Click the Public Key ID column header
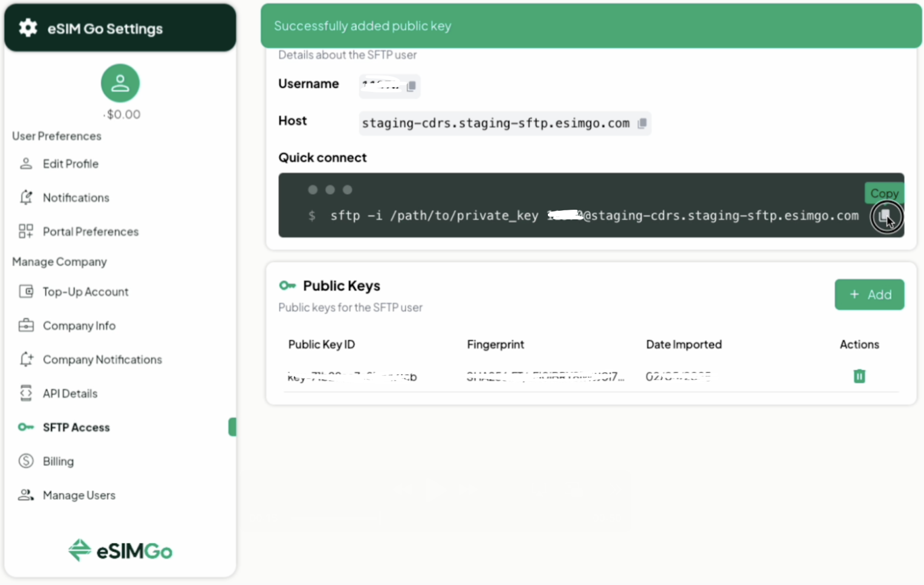The image size is (924, 585). (x=321, y=344)
